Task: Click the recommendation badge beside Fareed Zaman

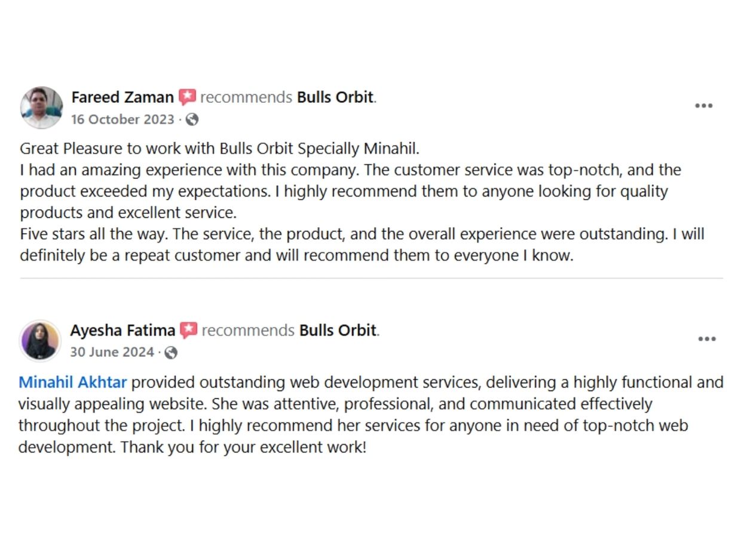Action: [187, 97]
